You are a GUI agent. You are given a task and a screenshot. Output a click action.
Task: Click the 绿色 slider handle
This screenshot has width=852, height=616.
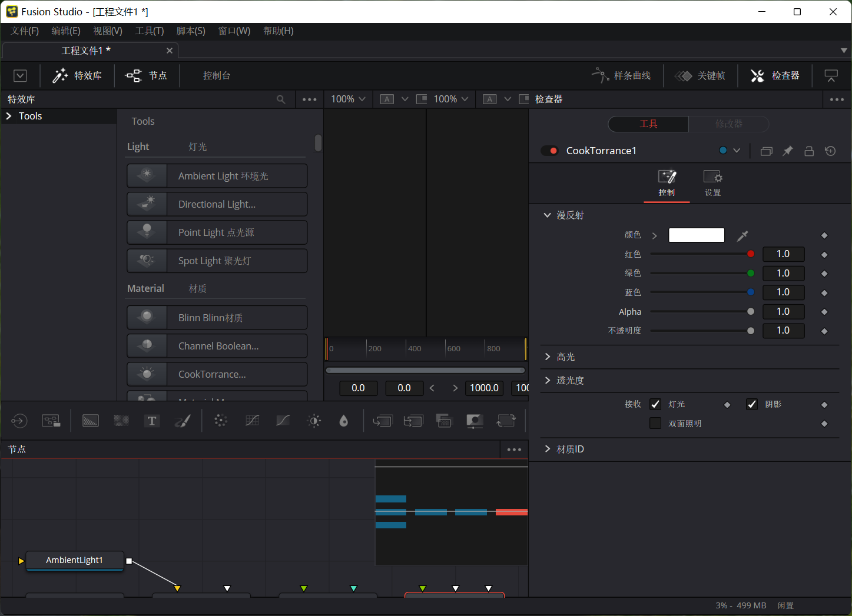pyautogui.click(x=751, y=273)
